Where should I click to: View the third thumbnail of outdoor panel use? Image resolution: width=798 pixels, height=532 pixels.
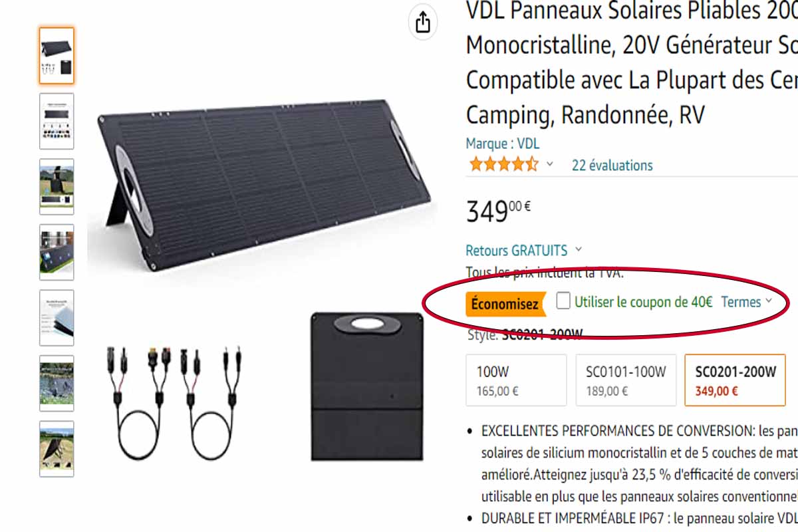click(x=57, y=186)
